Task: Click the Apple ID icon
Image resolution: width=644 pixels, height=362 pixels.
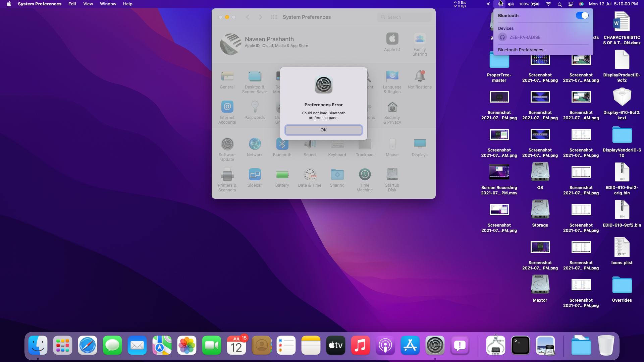Action: [x=392, y=39]
